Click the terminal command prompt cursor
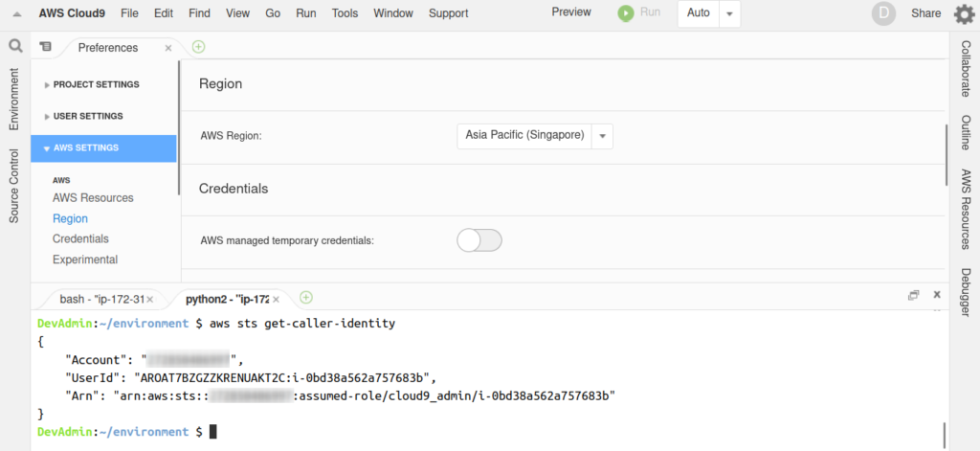Screen dimensions: 980x451 (x=212, y=432)
